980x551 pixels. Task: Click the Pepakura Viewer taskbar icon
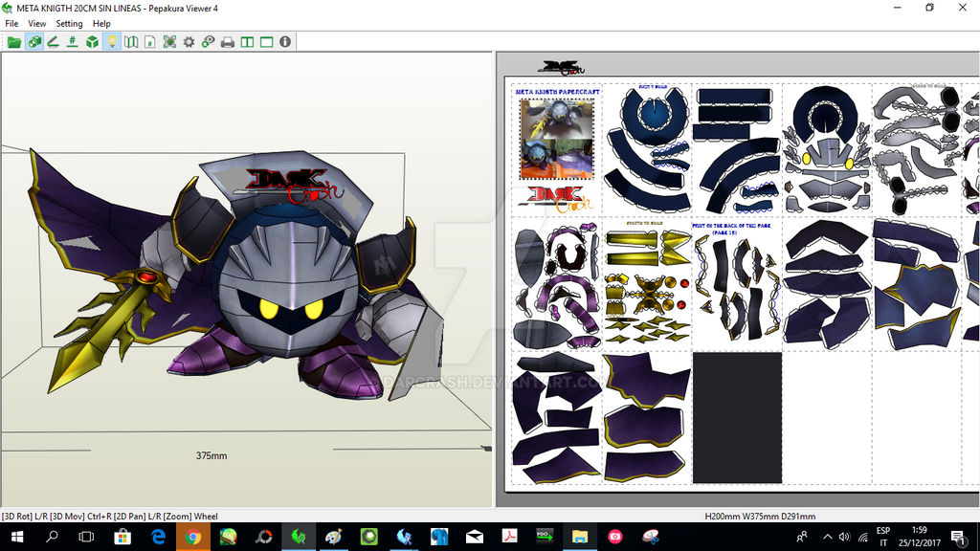click(x=299, y=537)
